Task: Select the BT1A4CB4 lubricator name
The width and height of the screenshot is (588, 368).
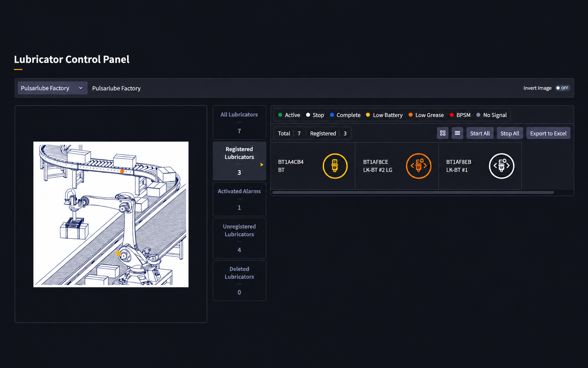Action: [291, 162]
